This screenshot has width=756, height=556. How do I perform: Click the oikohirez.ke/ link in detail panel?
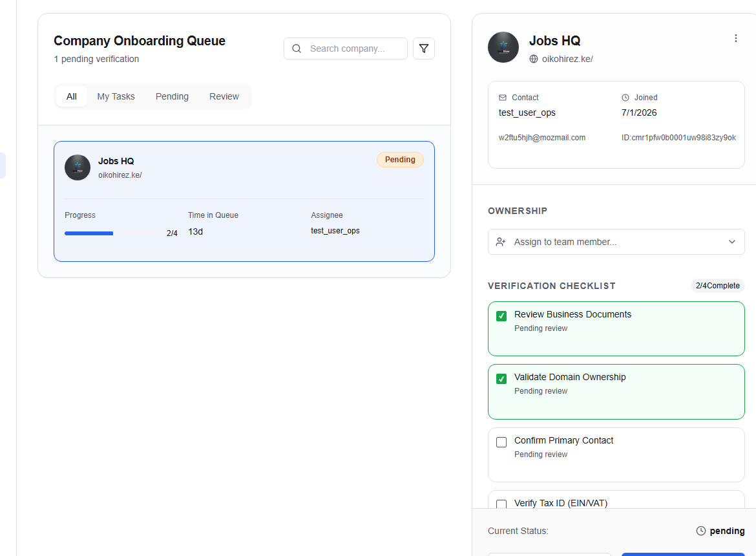tap(567, 59)
